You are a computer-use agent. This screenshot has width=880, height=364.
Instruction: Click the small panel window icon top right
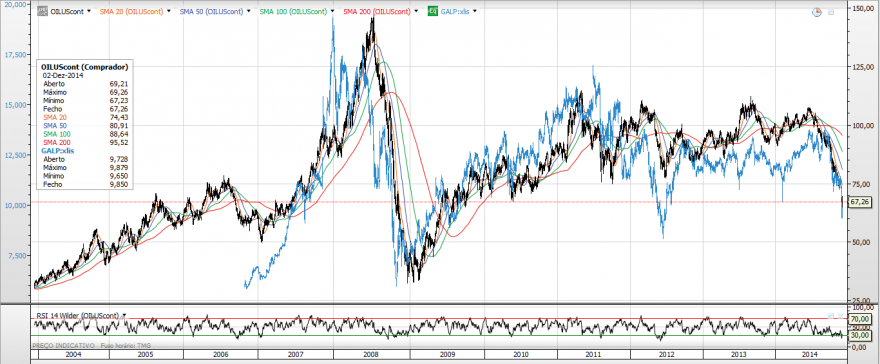click(x=831, y=12)
